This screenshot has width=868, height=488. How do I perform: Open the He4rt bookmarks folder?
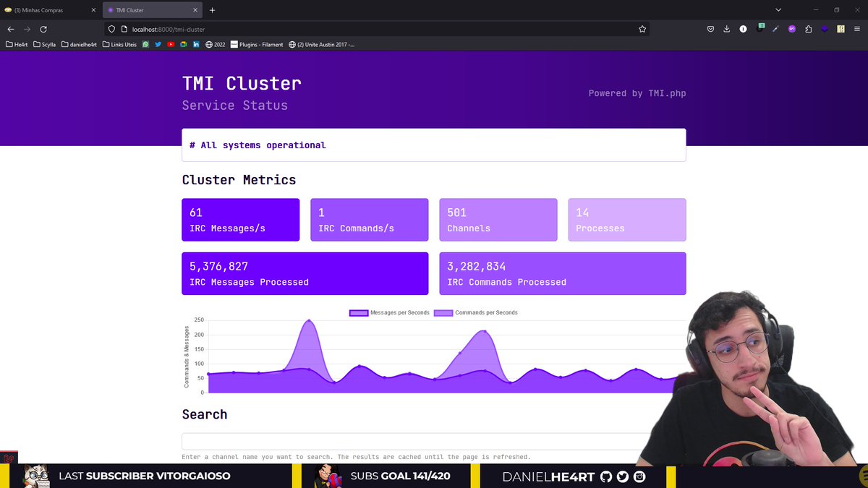17,44
